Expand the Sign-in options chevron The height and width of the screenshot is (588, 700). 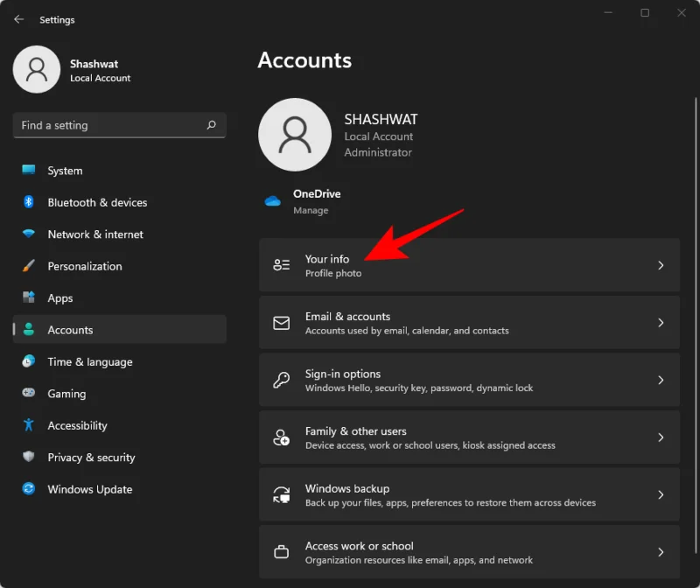pos(662,380)
